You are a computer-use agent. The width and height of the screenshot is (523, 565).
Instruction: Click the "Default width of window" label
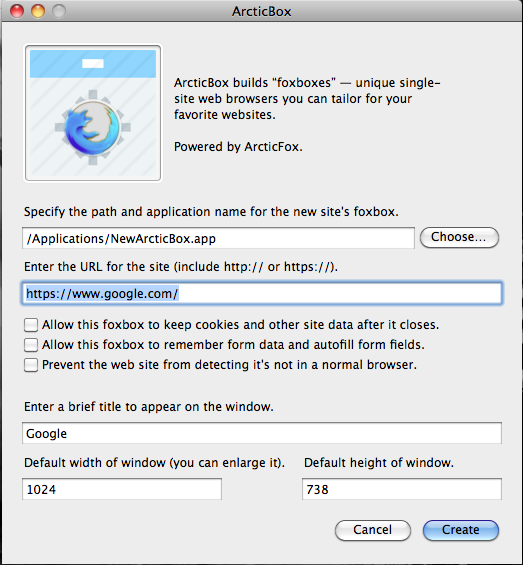click(154, 463)
